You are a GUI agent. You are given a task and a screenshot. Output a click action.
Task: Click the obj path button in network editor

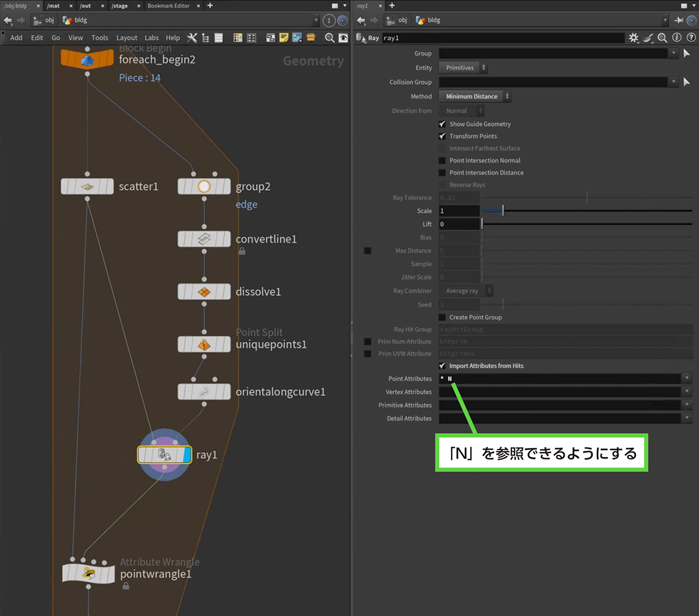[x=45, y=20]
